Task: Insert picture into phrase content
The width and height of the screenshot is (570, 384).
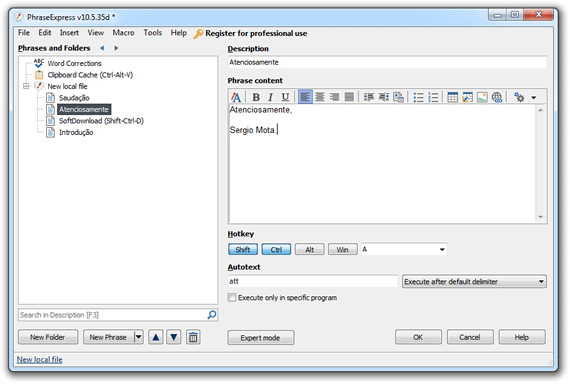Action: (482, 97)
